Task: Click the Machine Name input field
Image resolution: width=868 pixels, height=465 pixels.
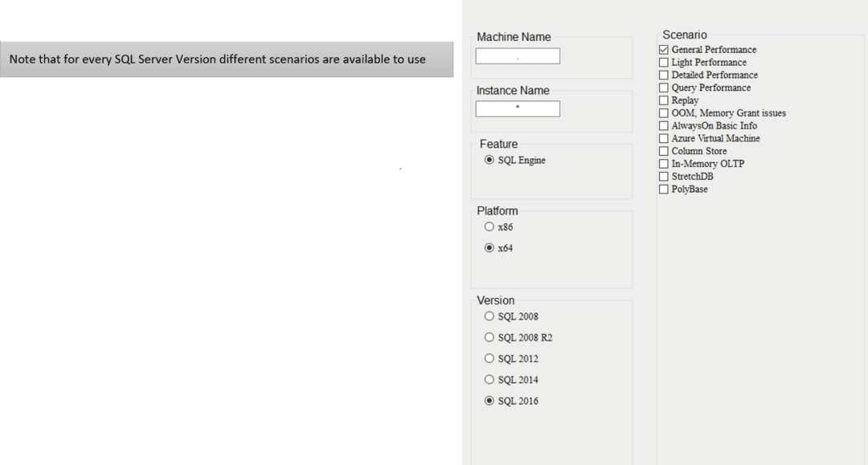Action: pos(518,56)
